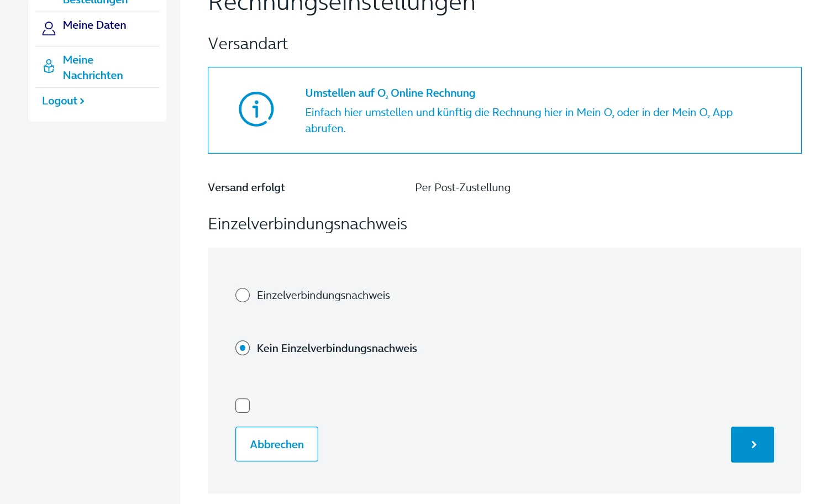Click the Einzelverbindungsnachweis radio label text
820x504 pixels.
[x=323, y=295]
